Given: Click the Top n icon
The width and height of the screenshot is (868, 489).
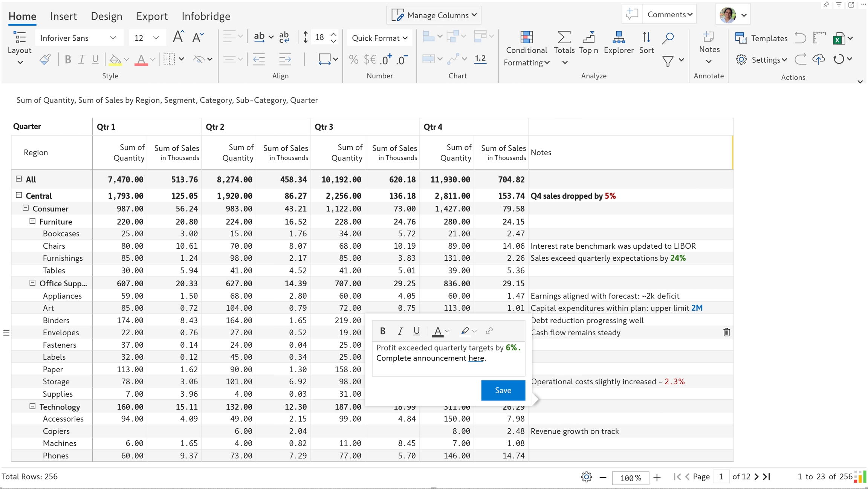Looking at the screenshot, I should tap(588, 38).
